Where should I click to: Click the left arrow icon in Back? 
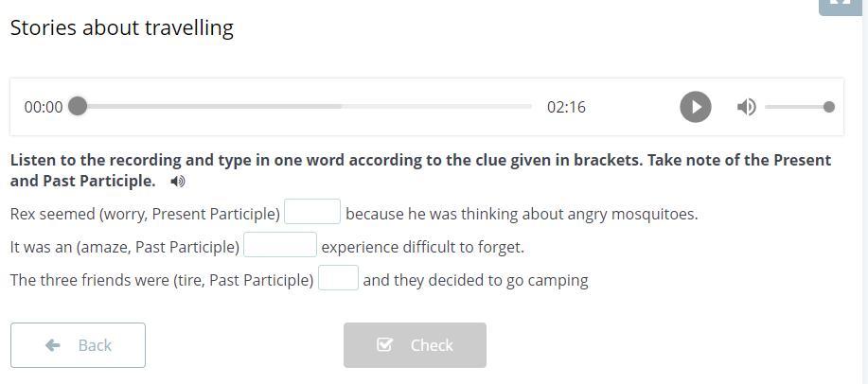tap(53, 345)
